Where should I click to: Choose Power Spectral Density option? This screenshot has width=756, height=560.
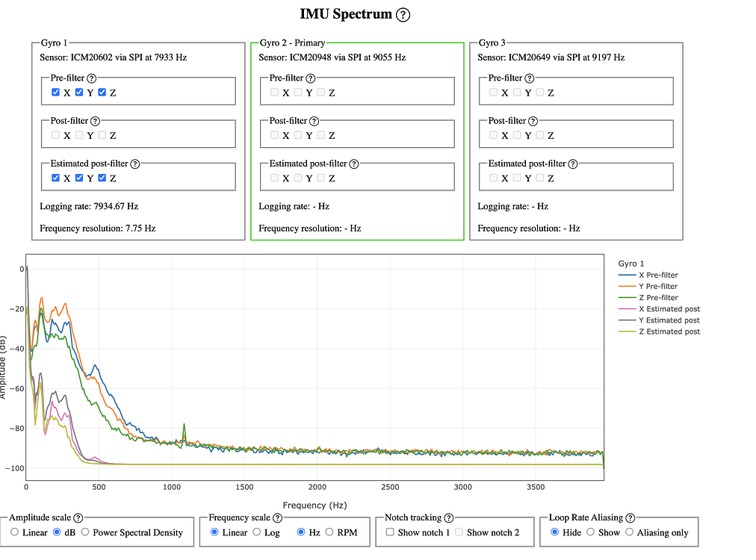pyautogui.click(x=85, y=532)
